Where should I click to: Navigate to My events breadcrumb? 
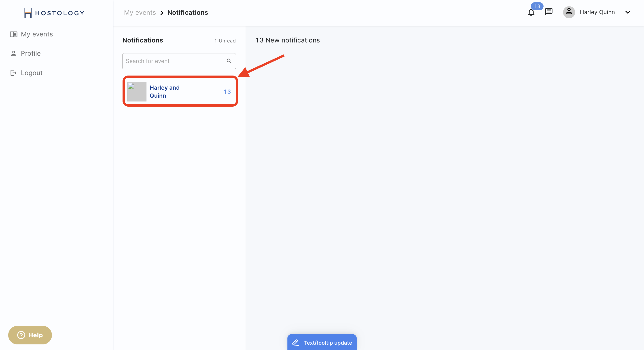[140, 13]
